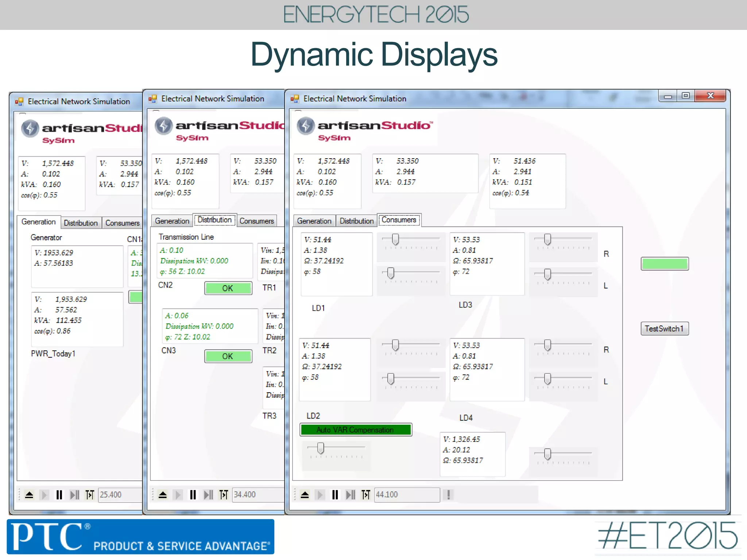
Task: Click the Transmission Line heading in the middle window
Action: pos(186,237)
